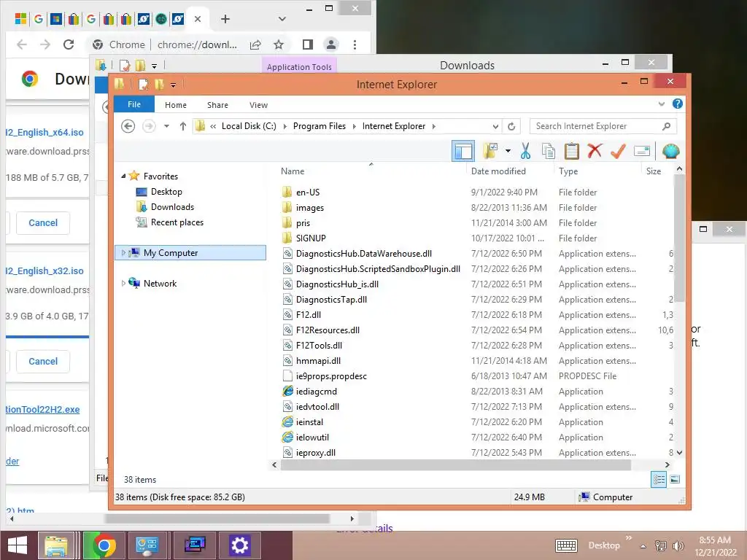Toggle the Chrome side panel
The image size is (747, 560).
308,44
